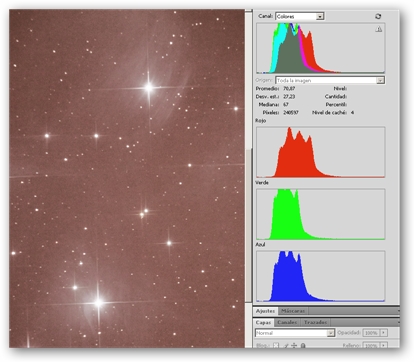Toggle lock transparent pixels icon

(x=276, y=345)
